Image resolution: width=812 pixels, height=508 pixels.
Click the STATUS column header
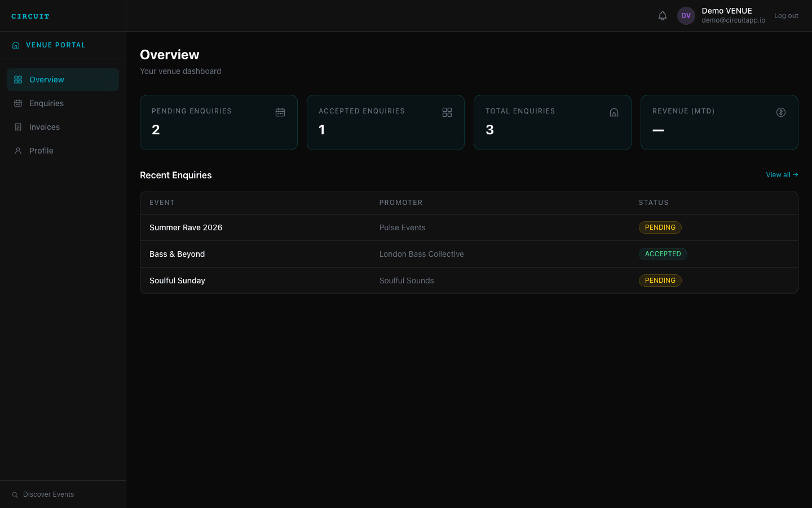tap(654, 203)
